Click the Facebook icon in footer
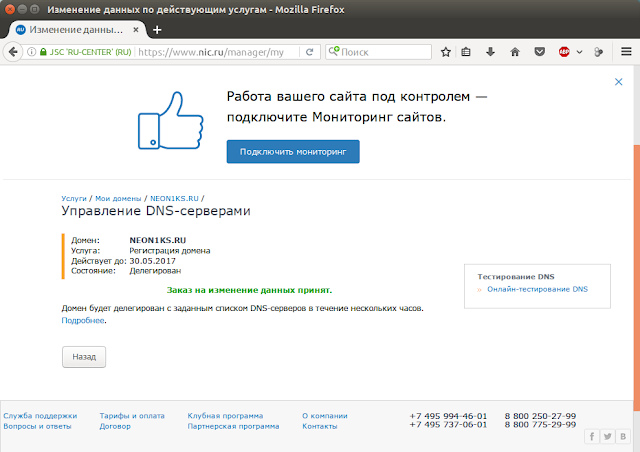This screenshot has height=452, width=640. [592, 436]
